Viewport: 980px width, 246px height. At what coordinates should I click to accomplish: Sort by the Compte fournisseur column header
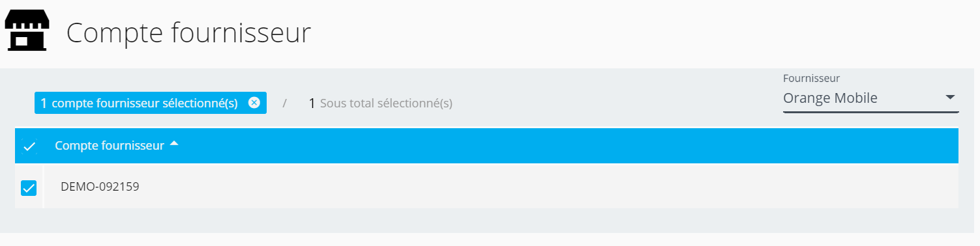point(109,146)
